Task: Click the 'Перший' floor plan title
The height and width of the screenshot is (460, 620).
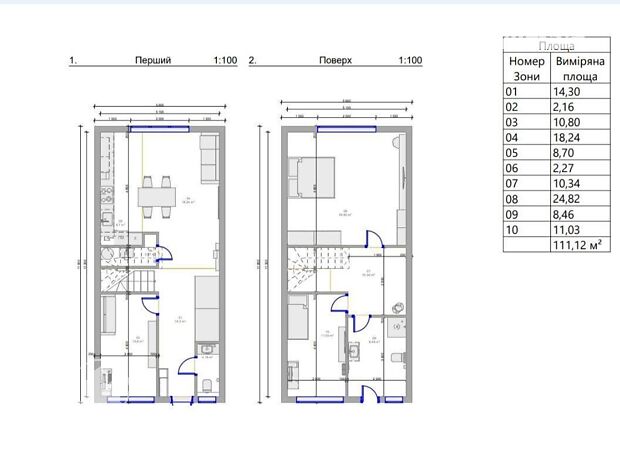Action: [153, 61]
